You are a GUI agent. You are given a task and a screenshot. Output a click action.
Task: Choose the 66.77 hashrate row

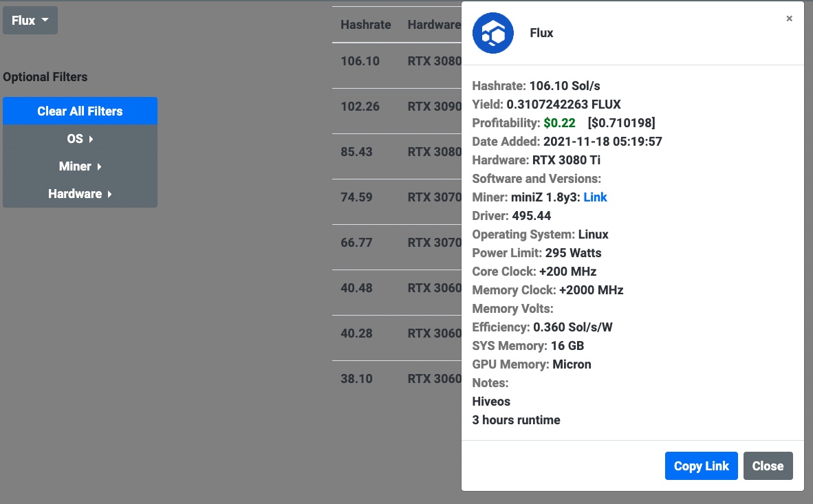[x=357, y=243]
